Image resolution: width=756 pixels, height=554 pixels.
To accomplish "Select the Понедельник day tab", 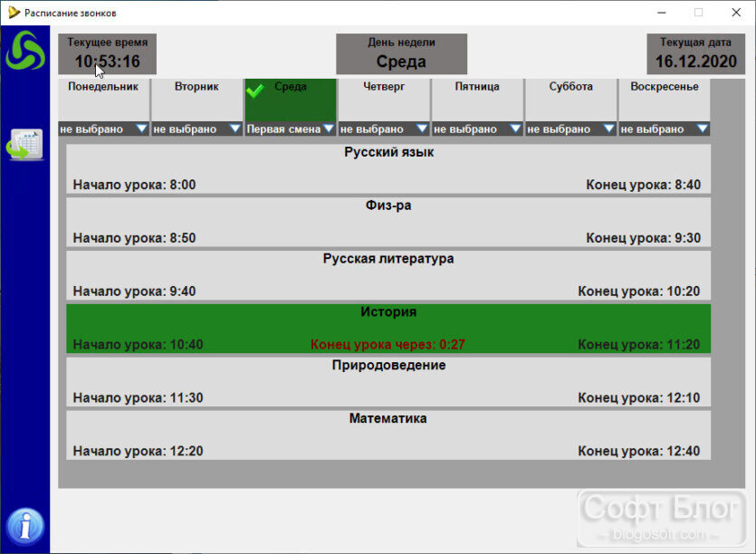I will coord(103,100).
